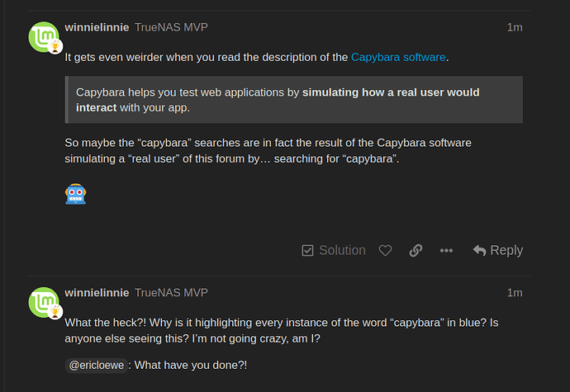Mark the post as Solution checkbox
Image resolution: width=570 pixels, height=392 pixels.
click(x=307, y=250)
